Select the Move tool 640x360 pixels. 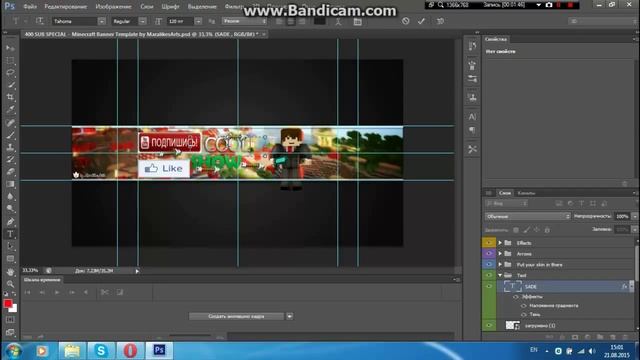click(10, 48)
